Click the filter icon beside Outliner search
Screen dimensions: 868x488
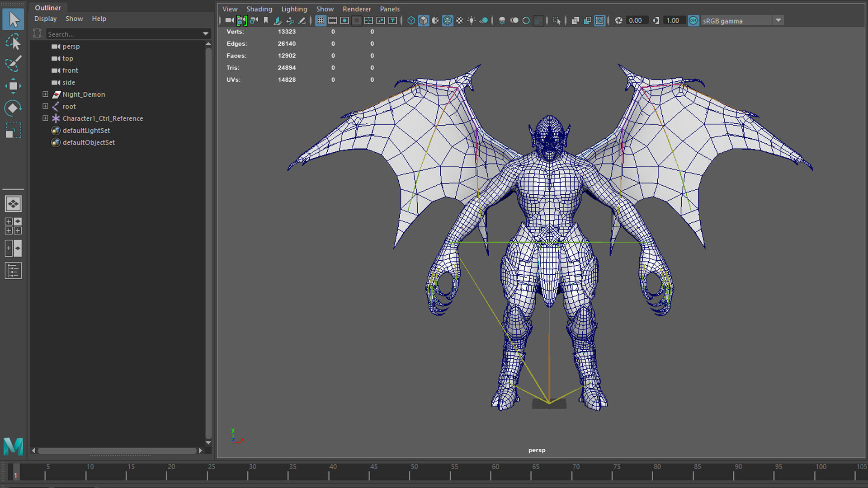point(38,33)
